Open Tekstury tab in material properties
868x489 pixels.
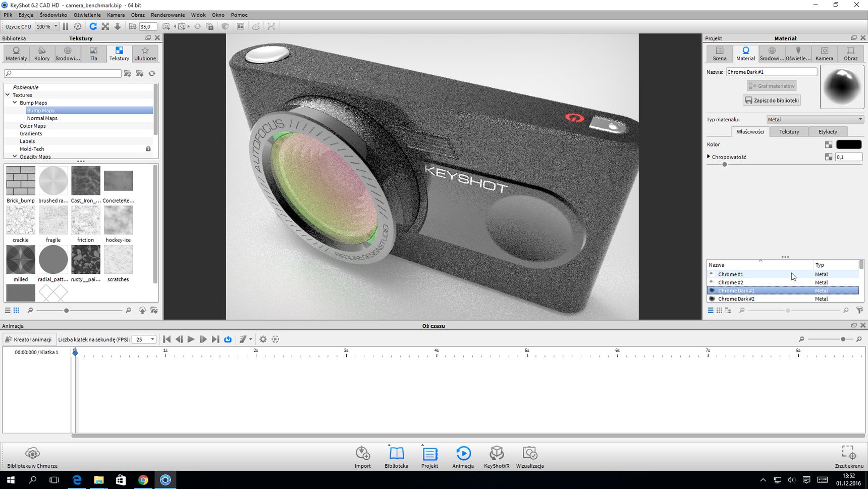(789, 132)
